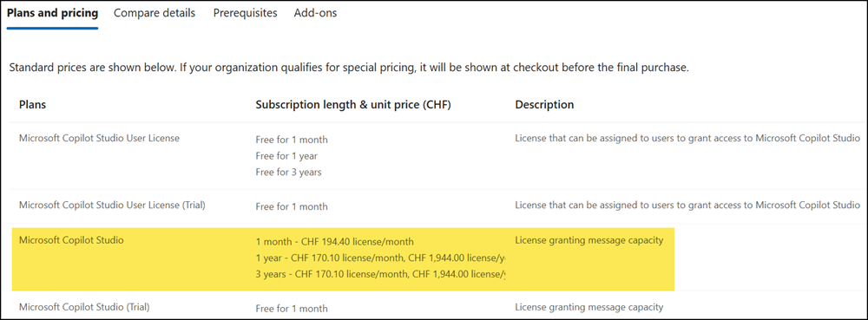868x320 pixels.
Task: Click the Description column header
Action: [x=544, y=104]
